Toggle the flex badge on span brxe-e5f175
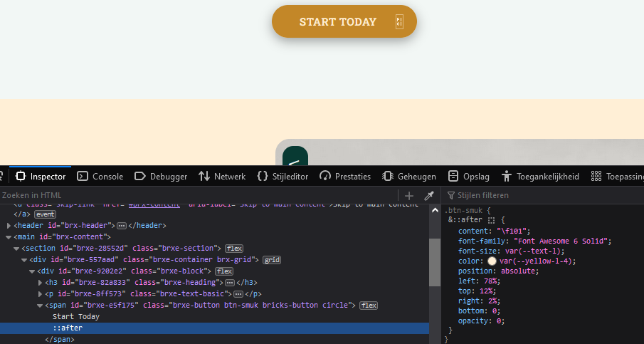This screenshot has width=644, height=344. pos(369,306)
